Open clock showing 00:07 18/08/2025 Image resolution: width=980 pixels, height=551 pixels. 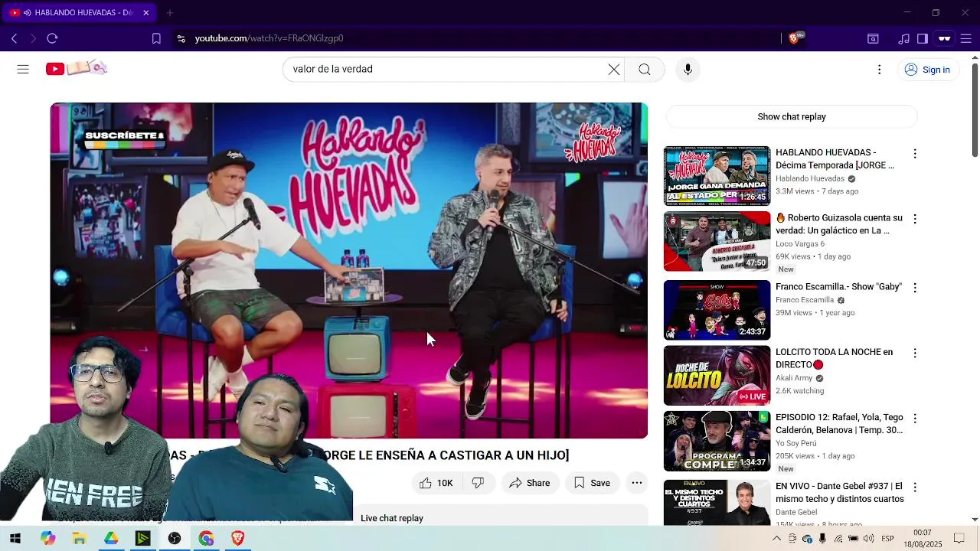[923, 539]
